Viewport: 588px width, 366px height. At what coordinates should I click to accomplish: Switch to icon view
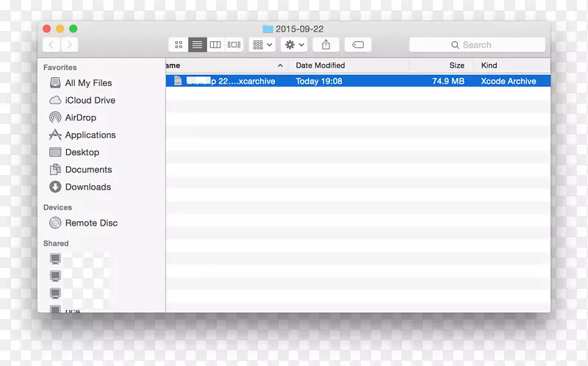179,45
